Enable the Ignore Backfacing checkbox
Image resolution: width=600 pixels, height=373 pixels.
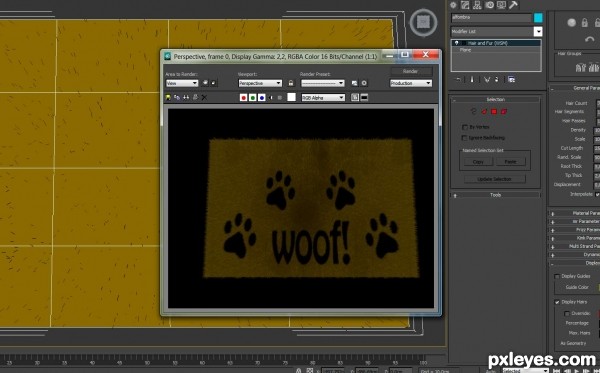coord(465,137)
